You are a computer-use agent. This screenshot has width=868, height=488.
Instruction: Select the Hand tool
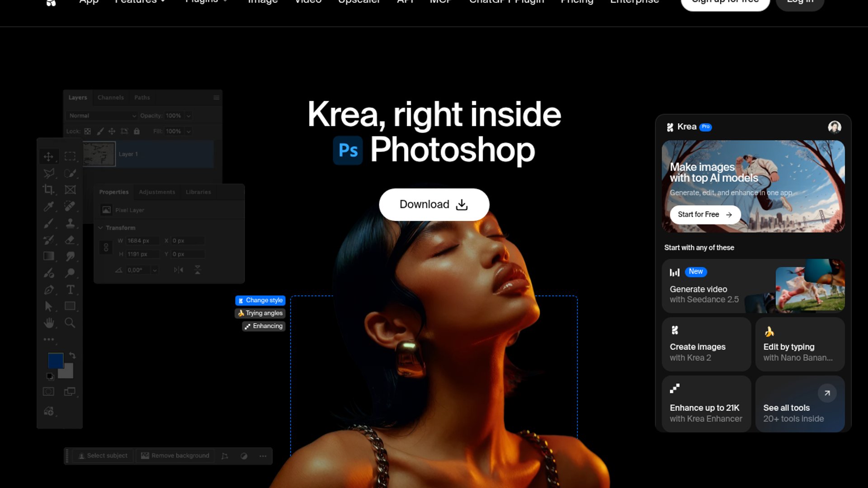(48, 323)
